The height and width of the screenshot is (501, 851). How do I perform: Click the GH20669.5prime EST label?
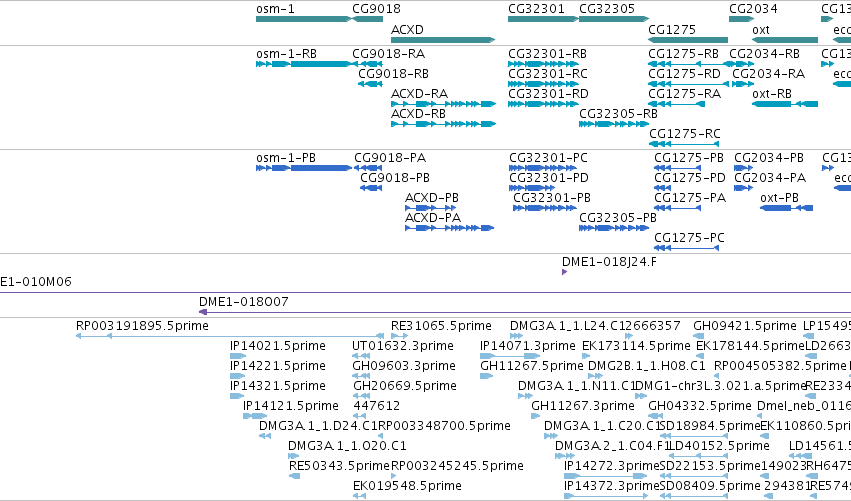pyautogui.click(x=405, y=386)
